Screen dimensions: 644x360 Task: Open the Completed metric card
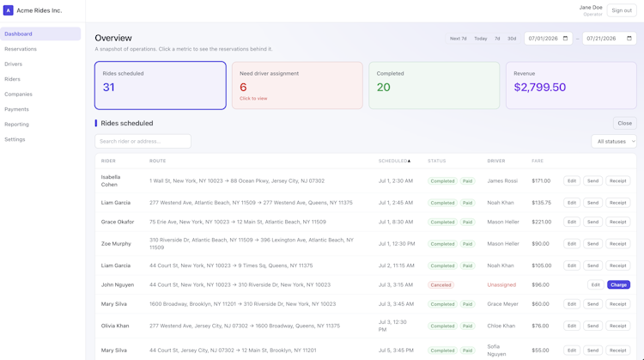coord(434,85)
